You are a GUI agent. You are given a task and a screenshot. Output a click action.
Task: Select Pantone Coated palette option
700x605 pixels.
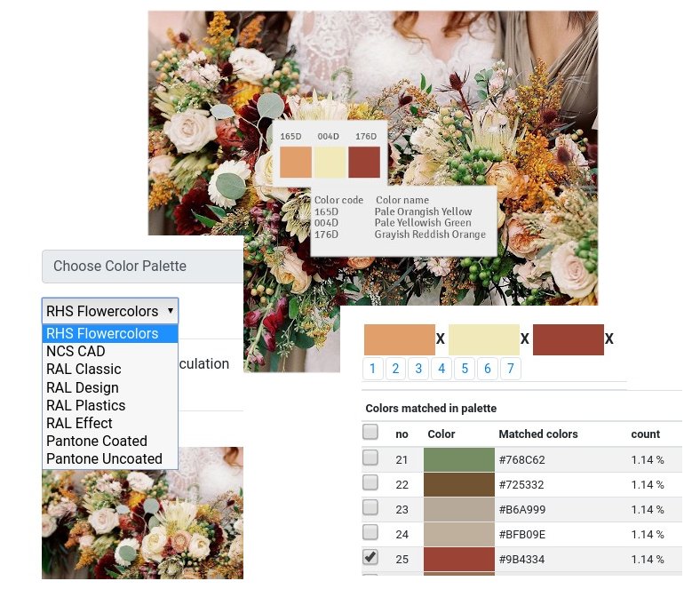[x=96, y=441]
